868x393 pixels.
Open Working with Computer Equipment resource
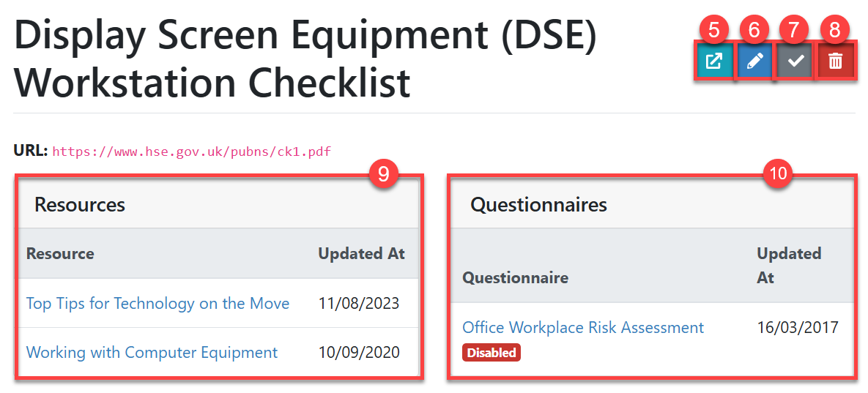(152, 352)
